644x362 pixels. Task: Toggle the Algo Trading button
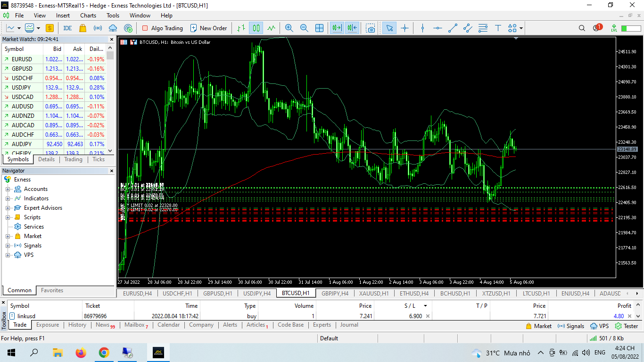click(x=162, y=28)
